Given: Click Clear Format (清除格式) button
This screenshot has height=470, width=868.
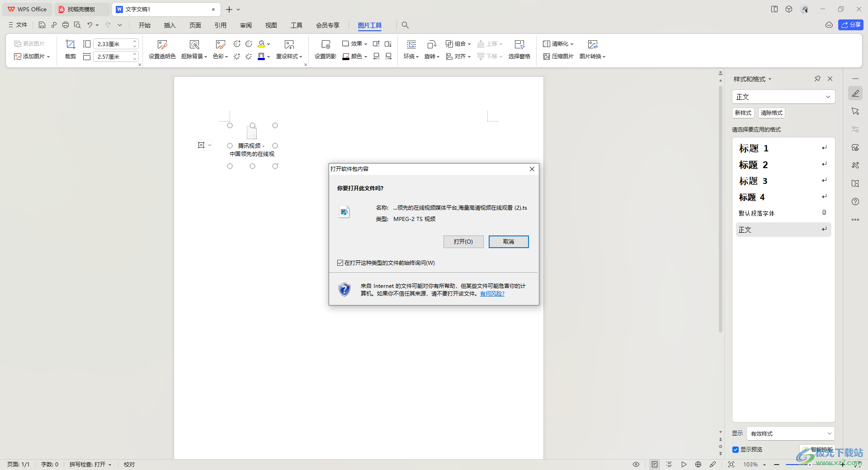Looking at the screenshot, I should tap(771, 113).
